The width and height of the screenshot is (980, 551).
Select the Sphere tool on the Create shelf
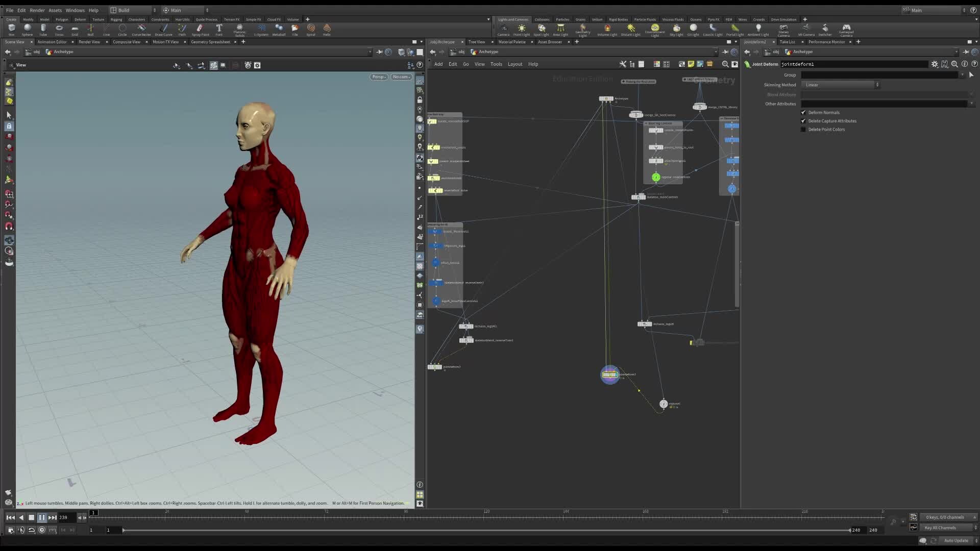point(27,29)
